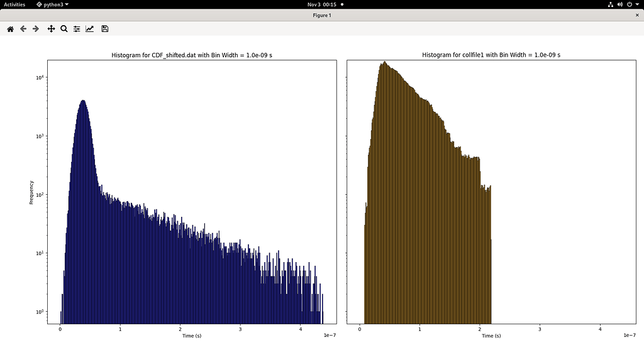Select the Back arrow to undo navigation
644x362 pixels.
(x=23, y=28)
